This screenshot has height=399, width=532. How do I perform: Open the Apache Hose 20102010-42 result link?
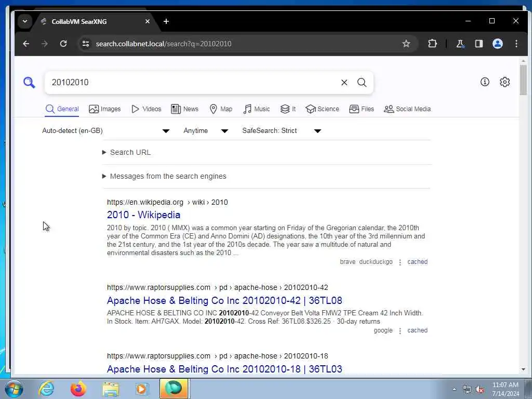click(224, 300)
